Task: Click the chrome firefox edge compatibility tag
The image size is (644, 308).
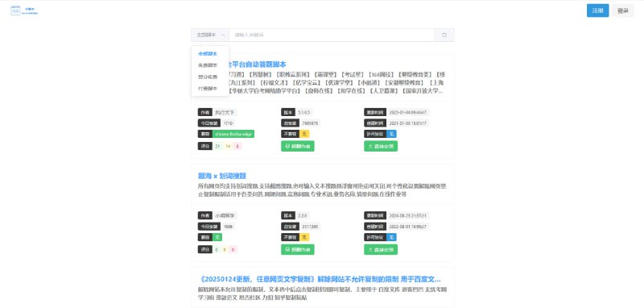Action: tap(233, 134)
